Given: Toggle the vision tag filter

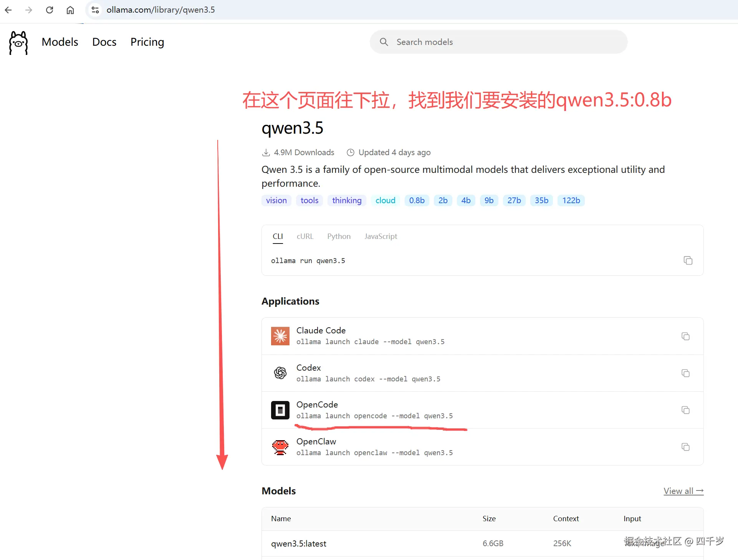Looking at the screenshot, I should point(276,200).
